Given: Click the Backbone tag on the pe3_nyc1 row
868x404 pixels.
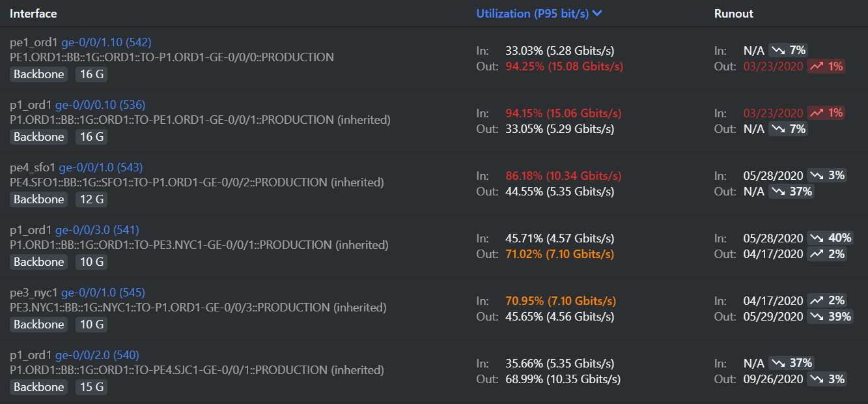Looking at the screenshot, I should (x=39, y=325).
